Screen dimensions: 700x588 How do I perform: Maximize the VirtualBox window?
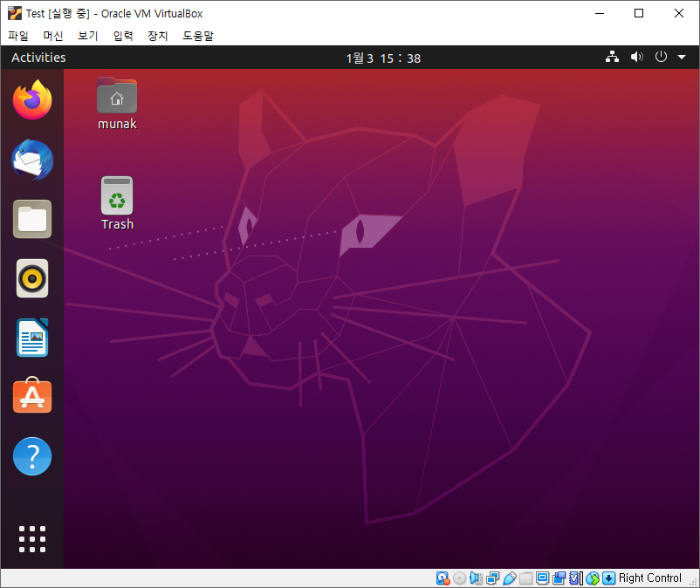pos(639,13)
